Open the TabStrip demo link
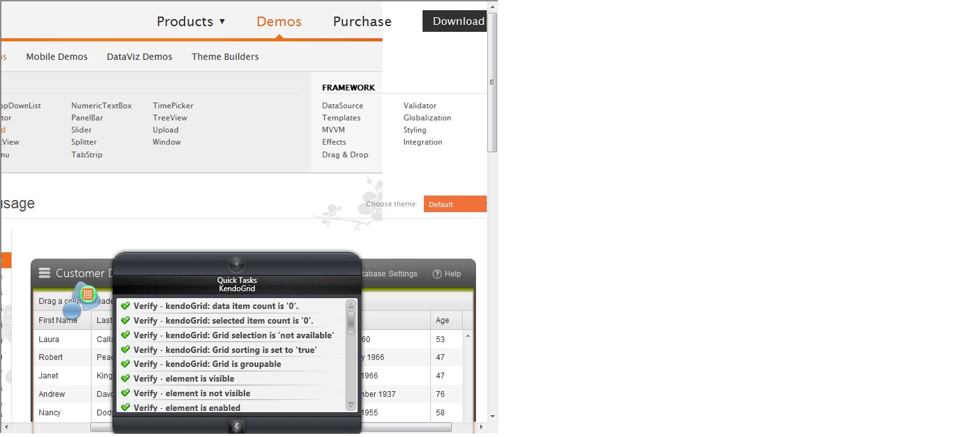980x437 pixels. click(x=87, y=155)
